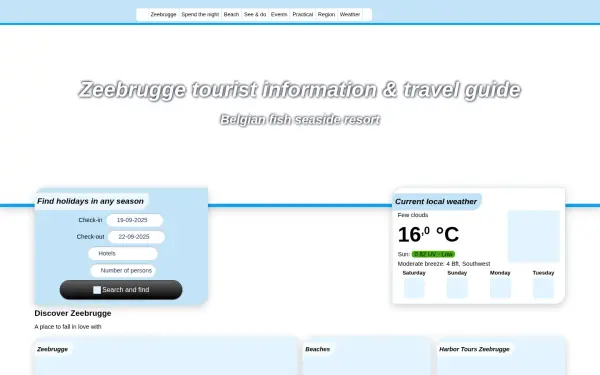Open the Zeebrugge menu item

pyautogui.click(x=163, y=15)
